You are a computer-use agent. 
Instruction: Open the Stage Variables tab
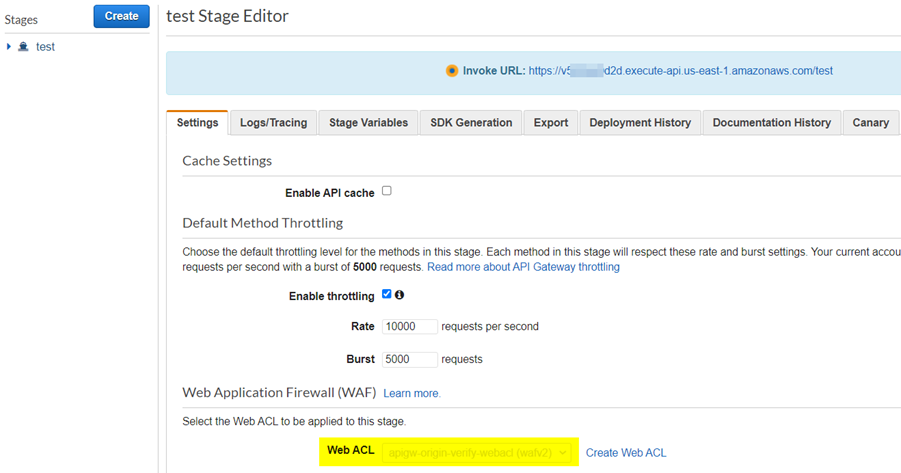[368, 122]
